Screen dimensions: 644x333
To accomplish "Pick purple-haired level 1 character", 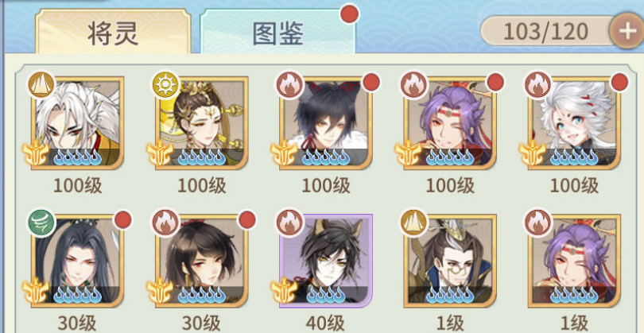I will (x=574, y=261).
